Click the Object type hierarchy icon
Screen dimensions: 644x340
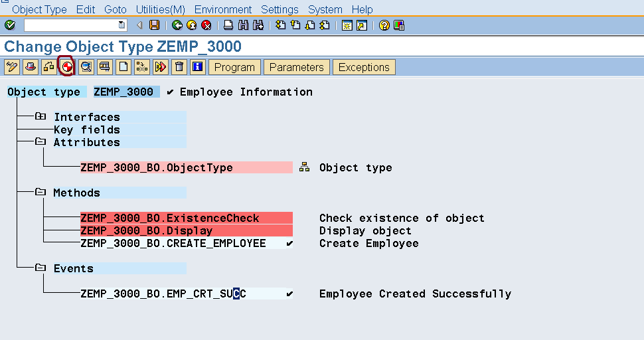tap(304, 167)
